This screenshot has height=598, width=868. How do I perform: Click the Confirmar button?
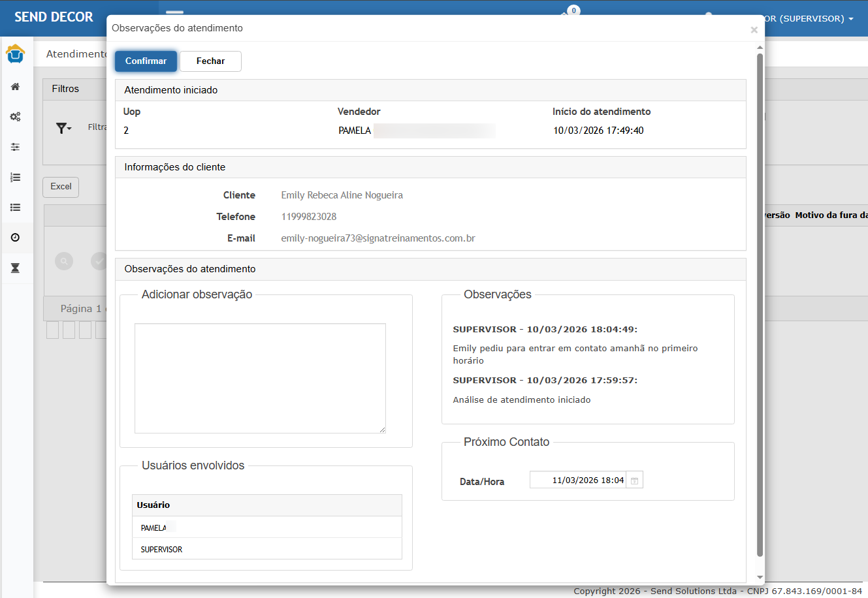[146, 61]
